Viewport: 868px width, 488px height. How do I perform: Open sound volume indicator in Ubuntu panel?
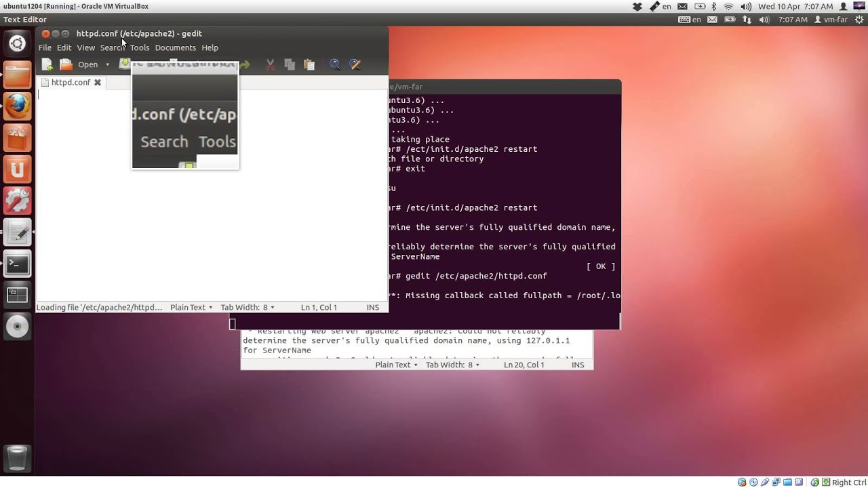click(x=764, y=20)
